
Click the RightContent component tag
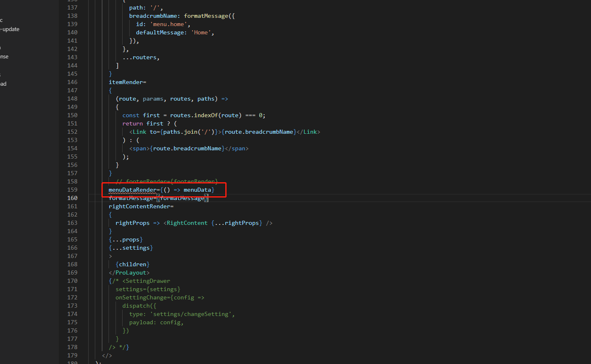187,223
